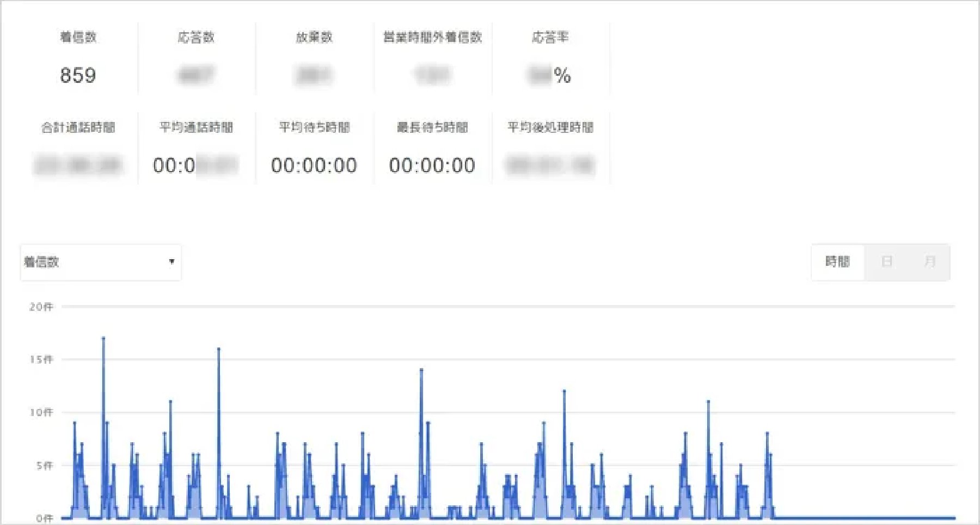This screenshot has width=980, height=525.
Task: Click the 放棄数 stat label
Action: (314, 37)
